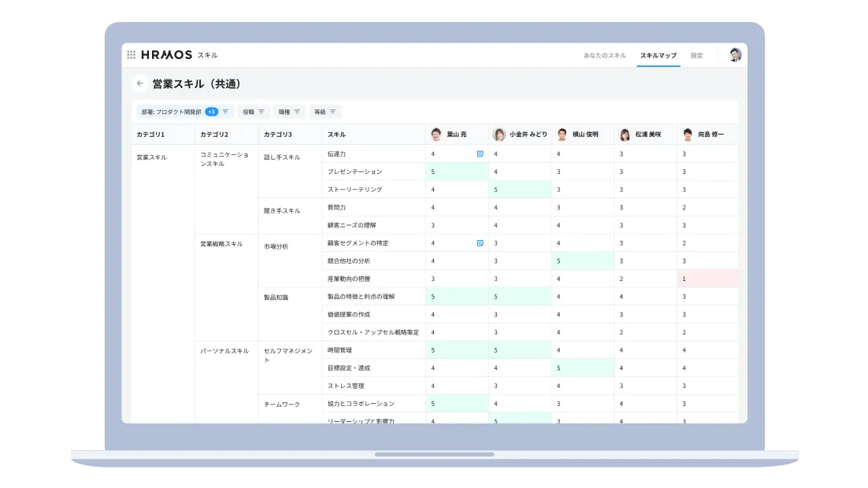Image resolution: width=868 pixels, height=488 pixels.
Task: Open the note icon in 顧客セグメントの特定 row
Action: click(480, 243)
